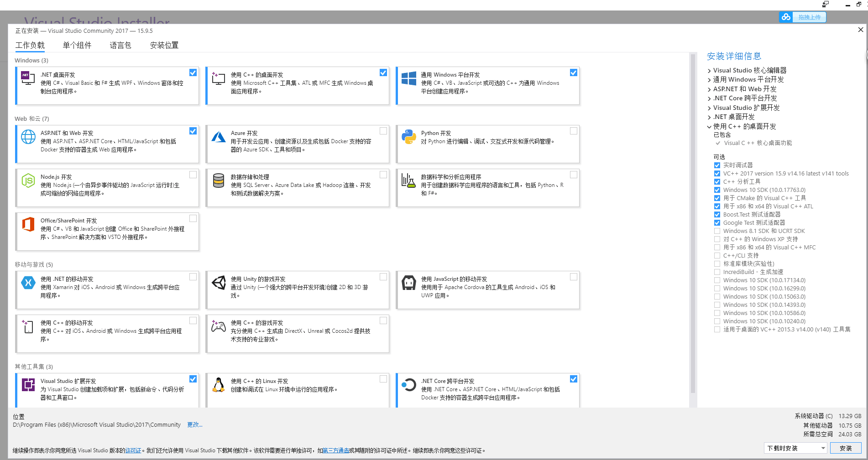Click the Apache Cordova JavaScript mobile icon
Screen dimensions: 868x460
(408, 283)
